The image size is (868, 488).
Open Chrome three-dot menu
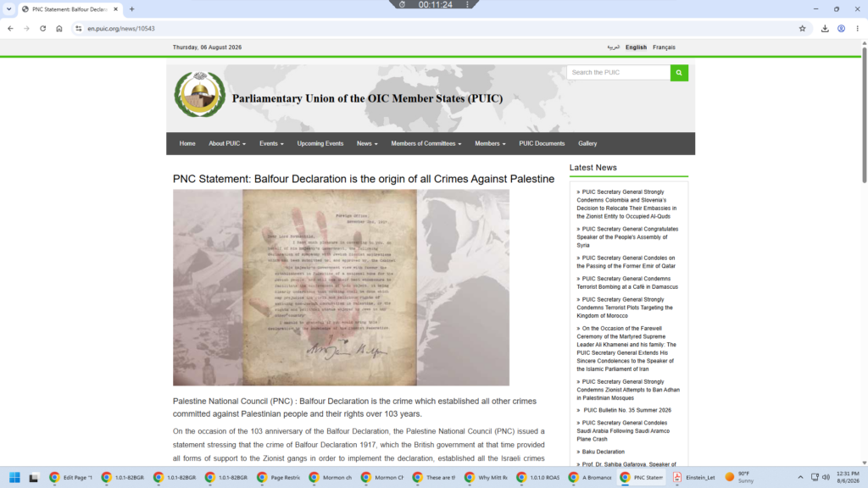tap(858, 29)
